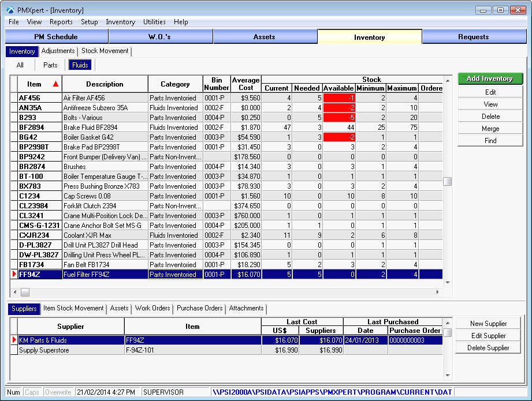Select the AF456 item row
The image size is (532, 401).
pyautogui.click(x=226, y=98)
